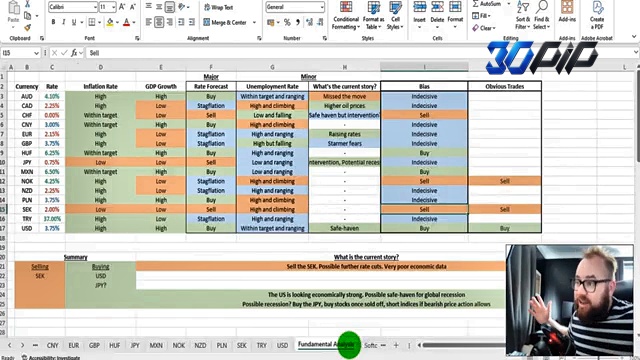The image size is (640, 360).
Task: Open Format cells menu
Action: 455,15
